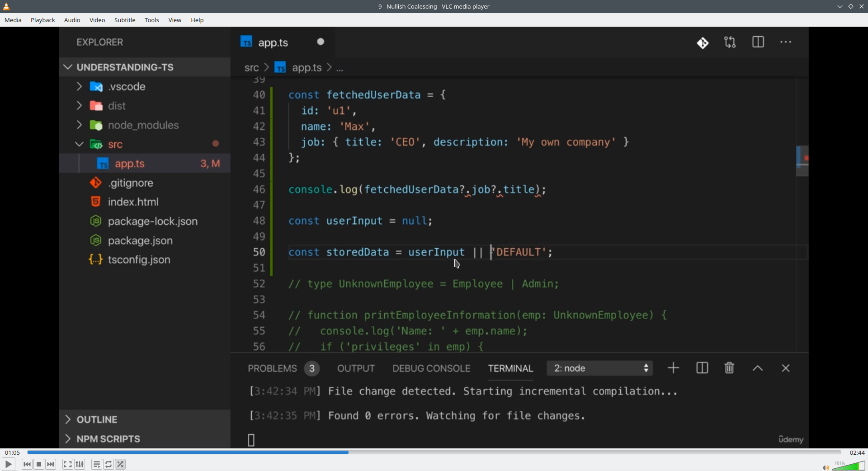Adjust the volume slider
The height and width of the screenshot is (471, 868).
[849, 466]
